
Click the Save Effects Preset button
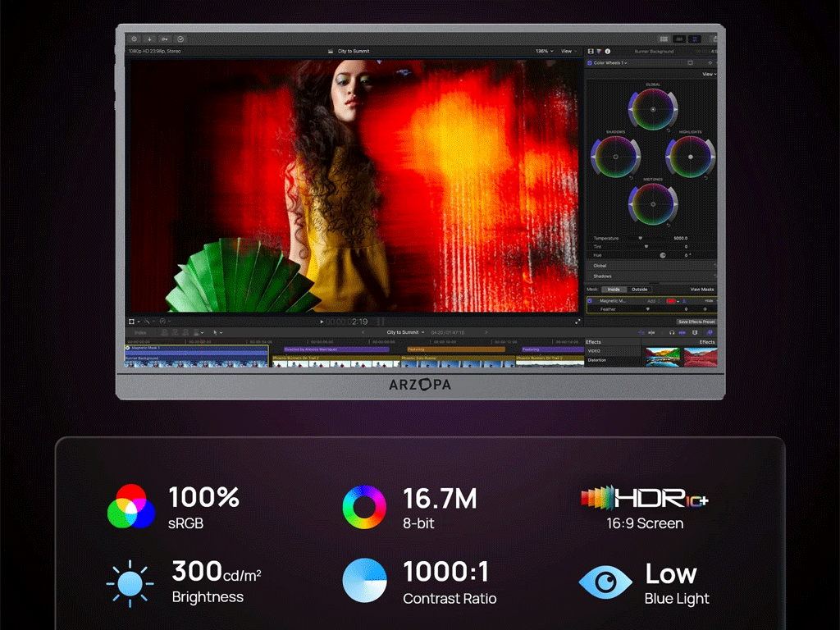[696, 322]
